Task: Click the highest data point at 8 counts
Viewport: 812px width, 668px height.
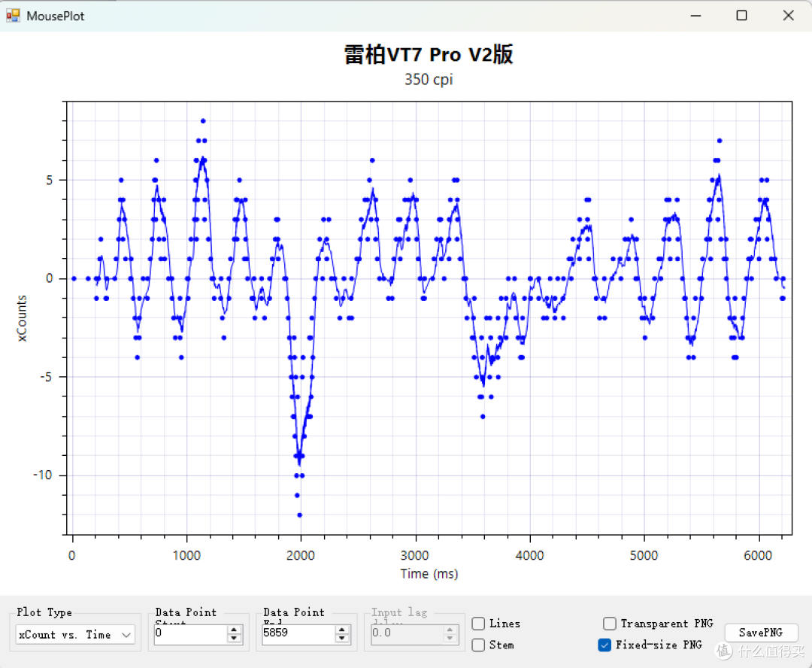Action: tap(203, 121)
